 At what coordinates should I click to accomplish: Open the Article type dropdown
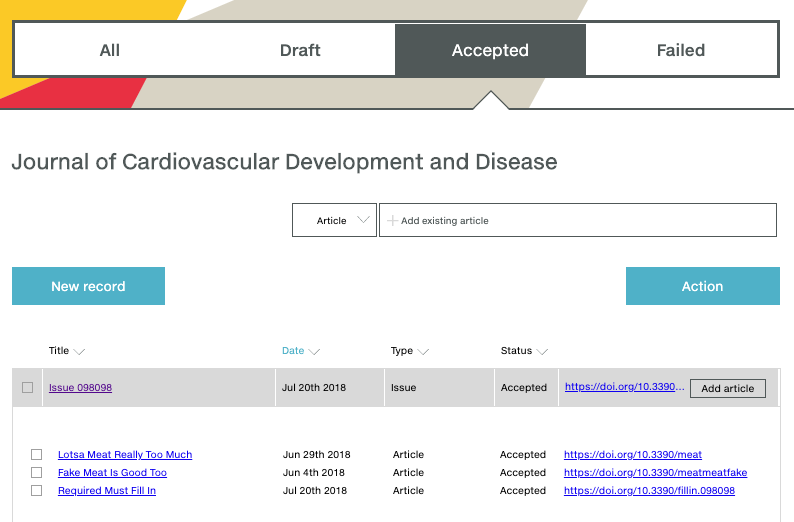click(x=334, y=220)
